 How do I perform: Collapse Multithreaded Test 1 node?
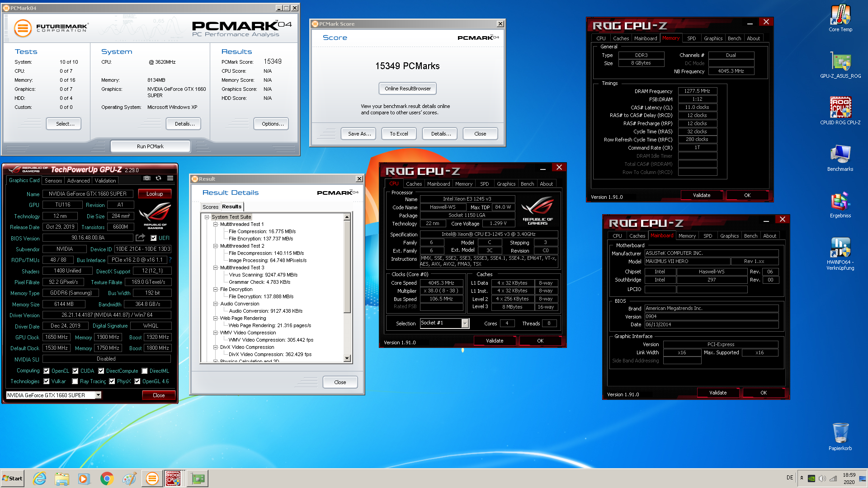point(216,225)
